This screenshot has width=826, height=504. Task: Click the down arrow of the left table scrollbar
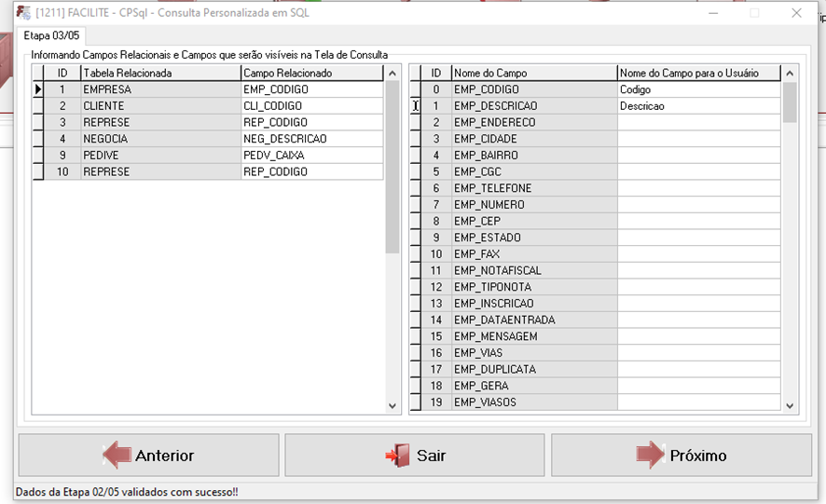[x=392, y=405]
